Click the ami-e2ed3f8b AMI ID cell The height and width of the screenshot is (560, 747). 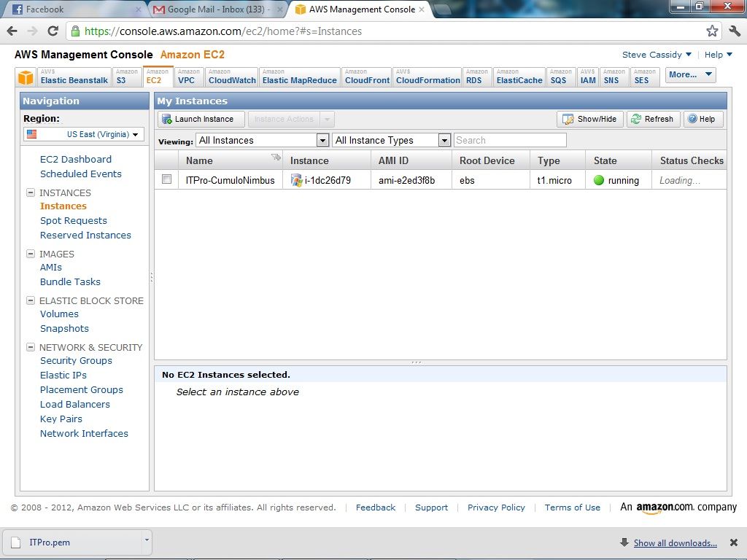pyautogui.click(x=407, y=180)
